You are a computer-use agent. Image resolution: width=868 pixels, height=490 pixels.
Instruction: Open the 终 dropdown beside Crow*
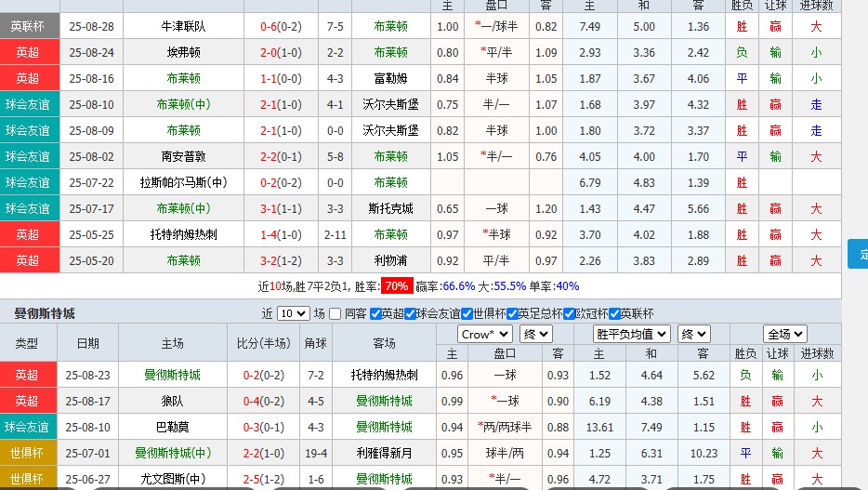[x=536, y=334]
